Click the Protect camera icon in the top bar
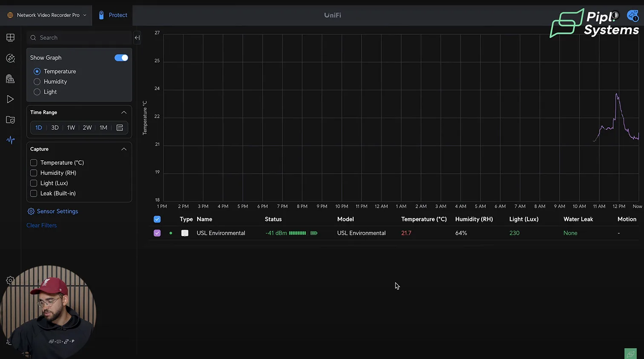Viewport: 644px width, 359px height. 101,15
